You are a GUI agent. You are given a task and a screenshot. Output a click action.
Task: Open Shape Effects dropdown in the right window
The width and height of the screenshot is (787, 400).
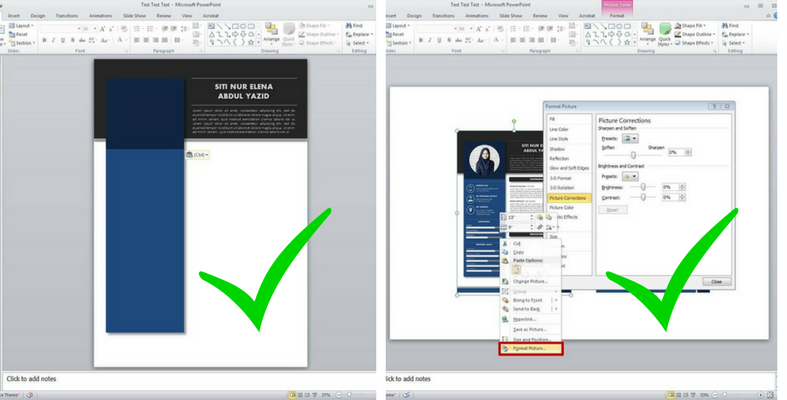pos(694,43)
